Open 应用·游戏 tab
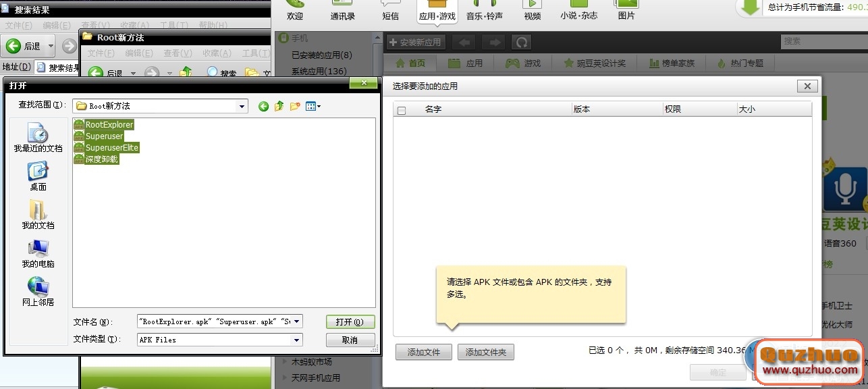 pyautogui.click(x=437, y=11)
